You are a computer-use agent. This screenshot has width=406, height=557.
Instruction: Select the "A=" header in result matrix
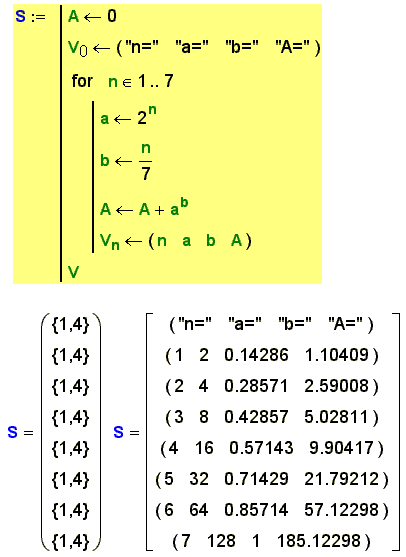click(x=346, y=324)
